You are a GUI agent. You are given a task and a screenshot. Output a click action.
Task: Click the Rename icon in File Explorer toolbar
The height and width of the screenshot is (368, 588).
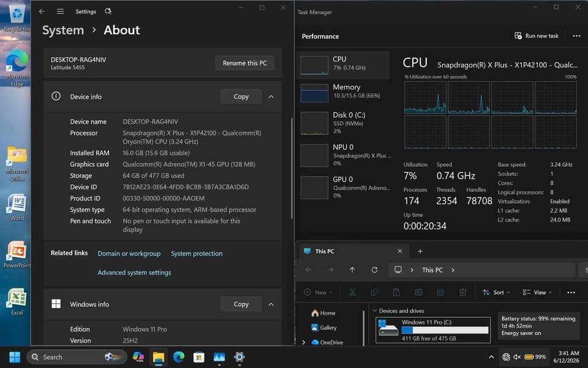pos(418,292)
